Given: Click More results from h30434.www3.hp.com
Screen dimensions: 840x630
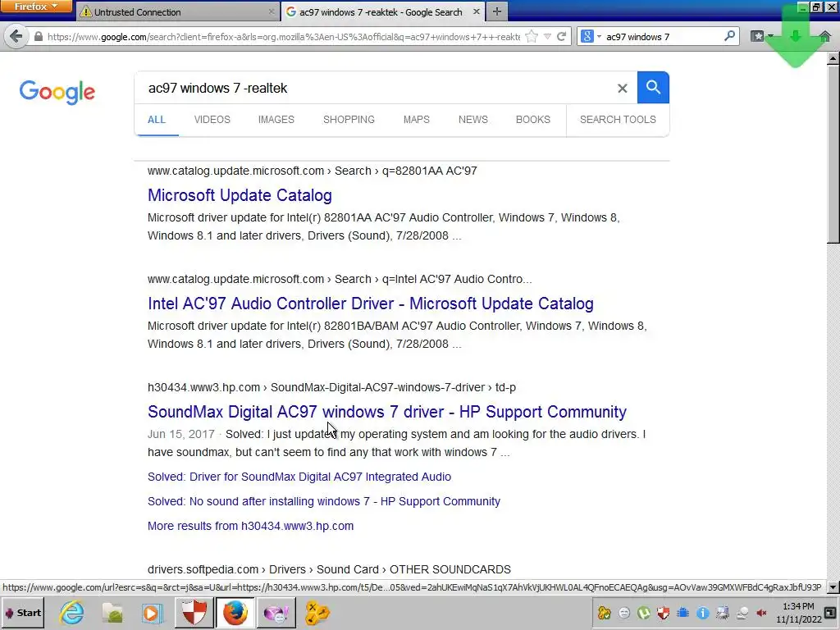Looking at the screenshot, I should pyautogui.click(x=250, y=526).
